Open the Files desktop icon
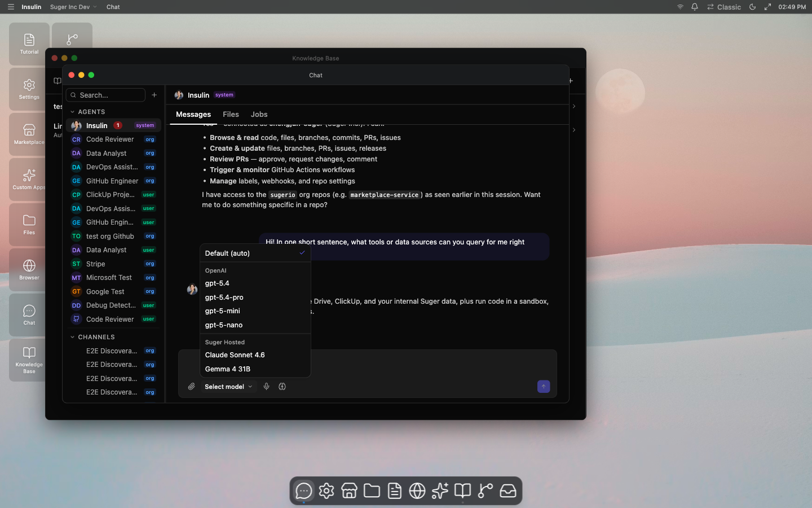This screenshot has height=508, width=812. [29, 224]
